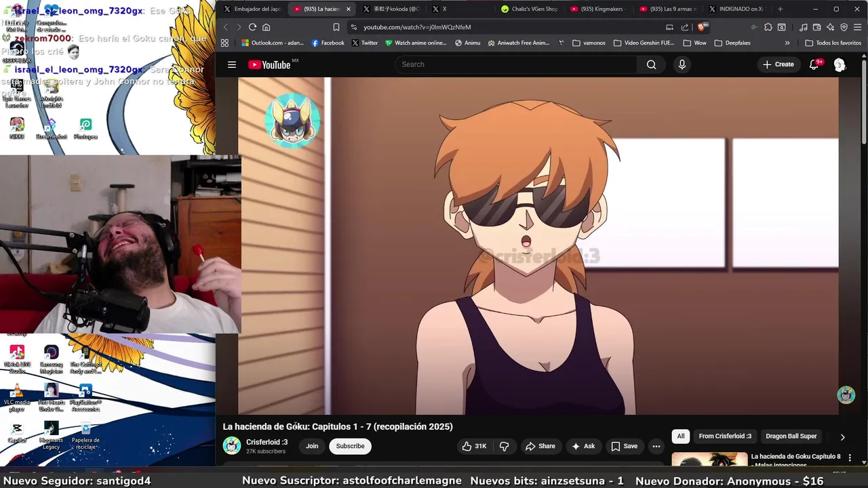This screenshot has width=868, height=488.
Task: Switch to INDIGNADO on X tab
Action: (736, 9)
